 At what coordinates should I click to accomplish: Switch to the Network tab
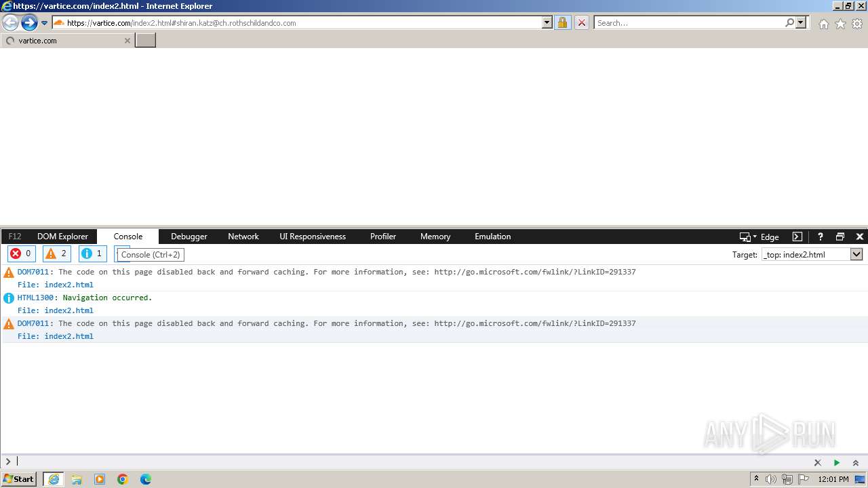243,237
